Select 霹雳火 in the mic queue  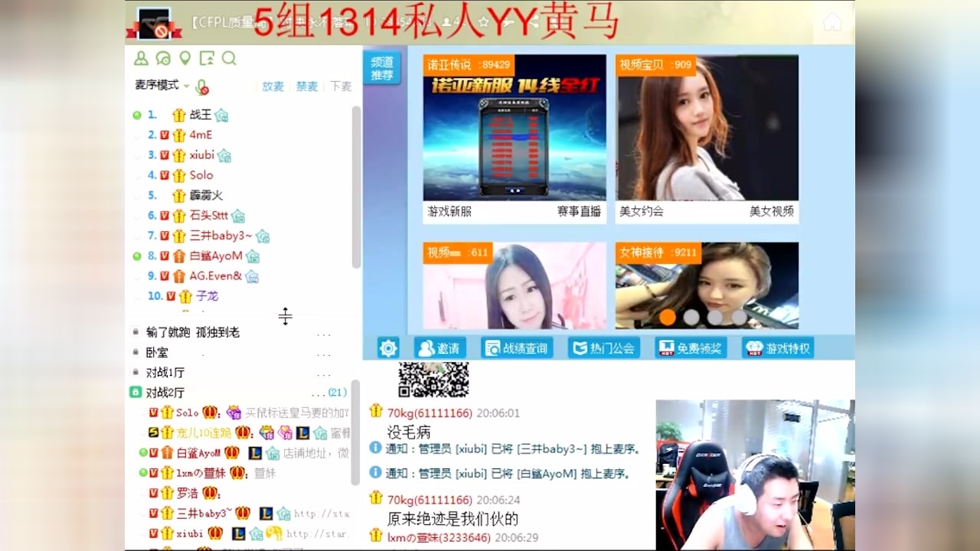[206, 195]
